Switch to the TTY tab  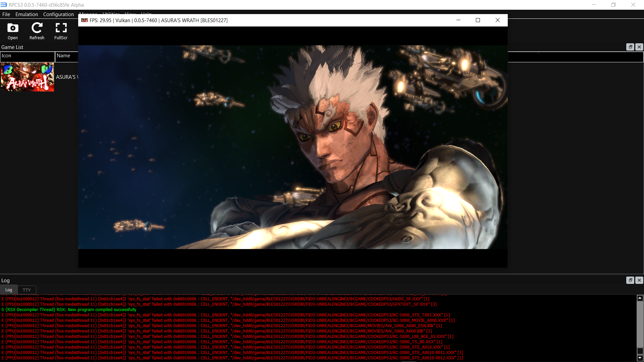point(27,290)
